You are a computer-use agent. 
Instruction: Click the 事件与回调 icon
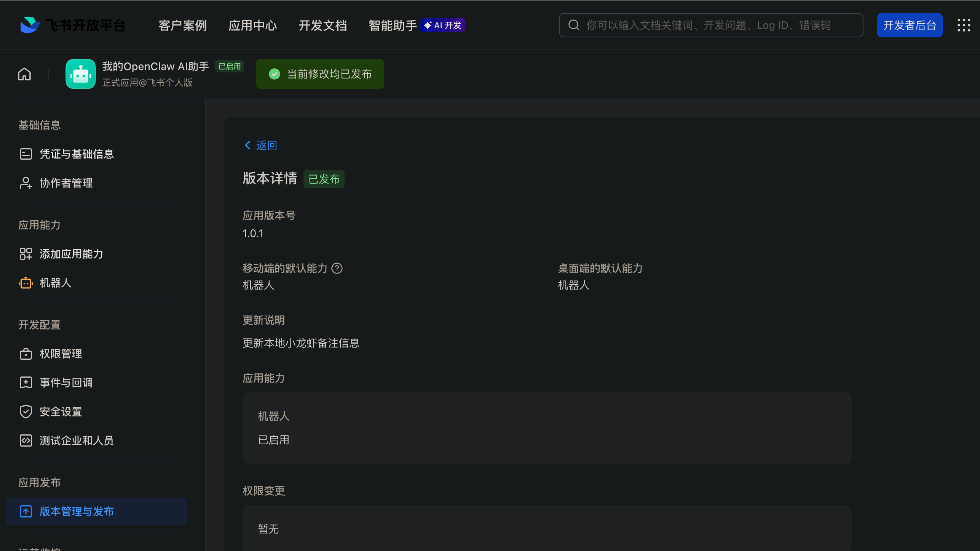tap(26, 383)
